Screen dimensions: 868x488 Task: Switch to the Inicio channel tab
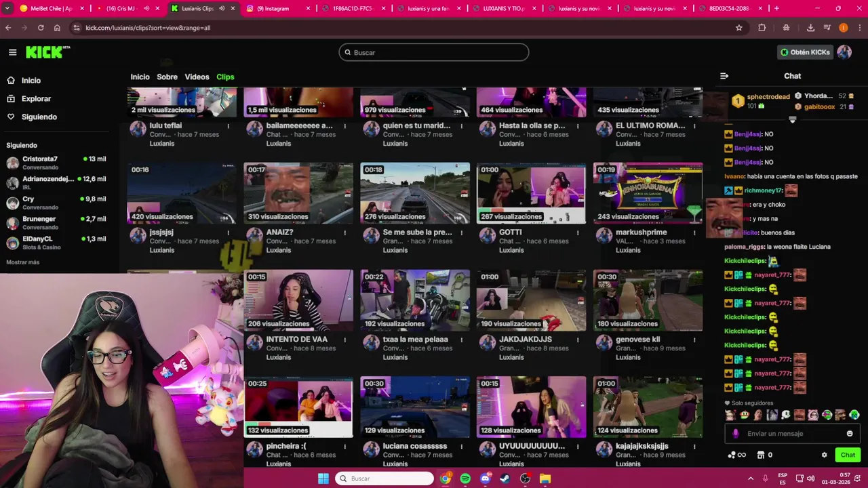140,77
